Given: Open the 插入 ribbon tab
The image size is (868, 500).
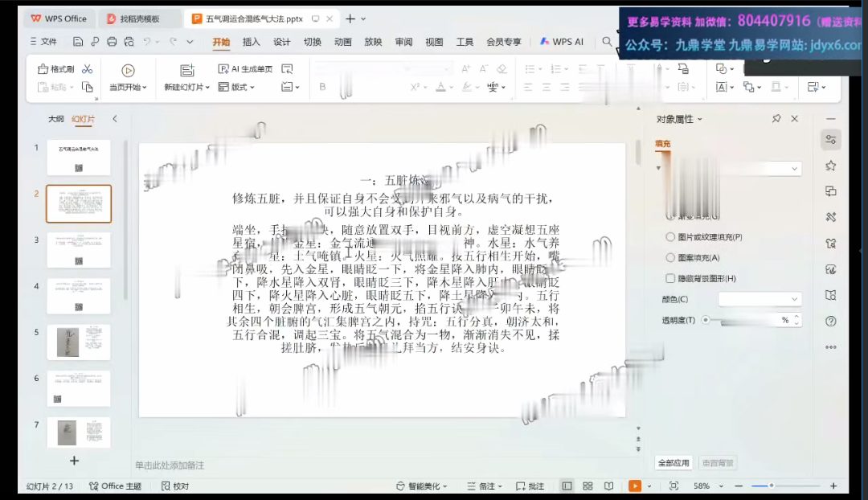Looking at the screenshot, I should point(252,42).
